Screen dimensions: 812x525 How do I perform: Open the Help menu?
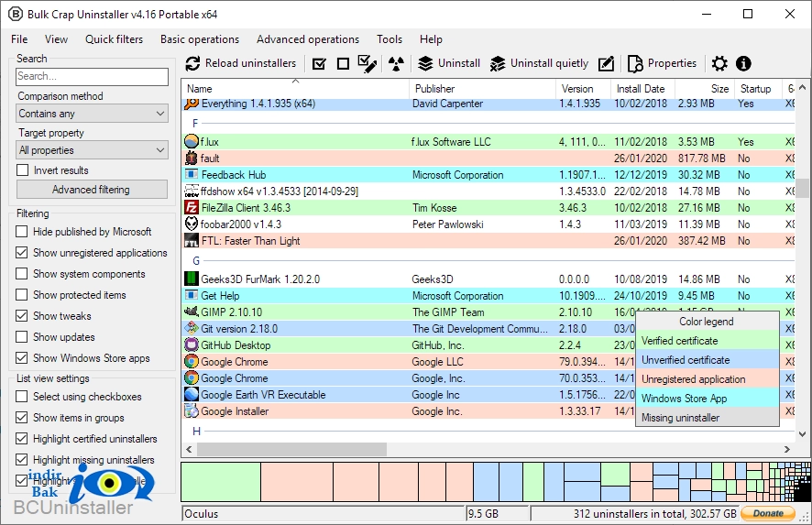point(431,39)
